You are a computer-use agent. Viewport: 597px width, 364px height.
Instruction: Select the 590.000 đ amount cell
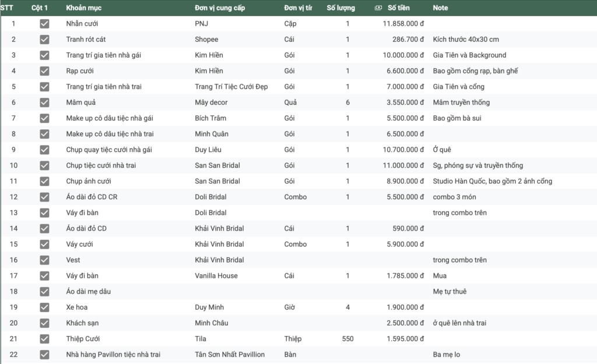[x=408, y=228]
